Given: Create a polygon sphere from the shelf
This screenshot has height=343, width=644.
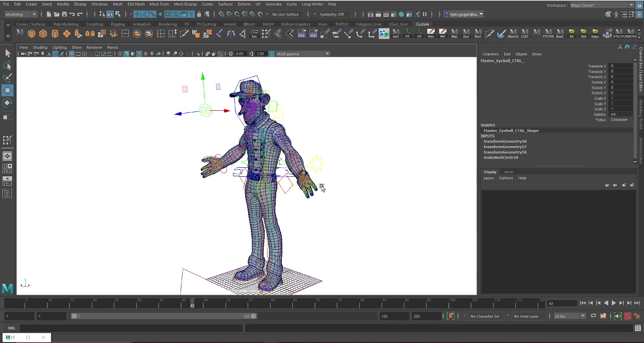Looking at the screenshot, I should [31, 34].
